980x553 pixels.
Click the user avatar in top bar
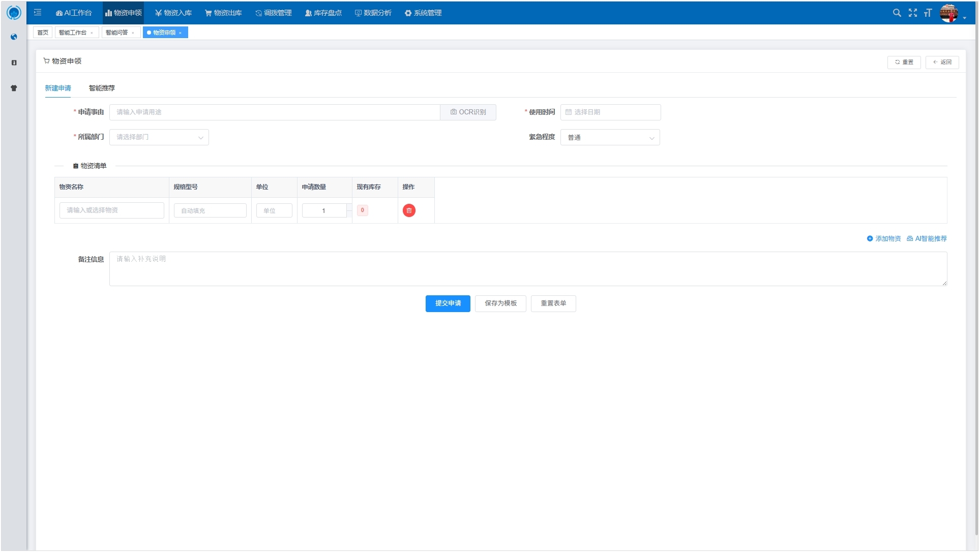[x=948, y=13]
